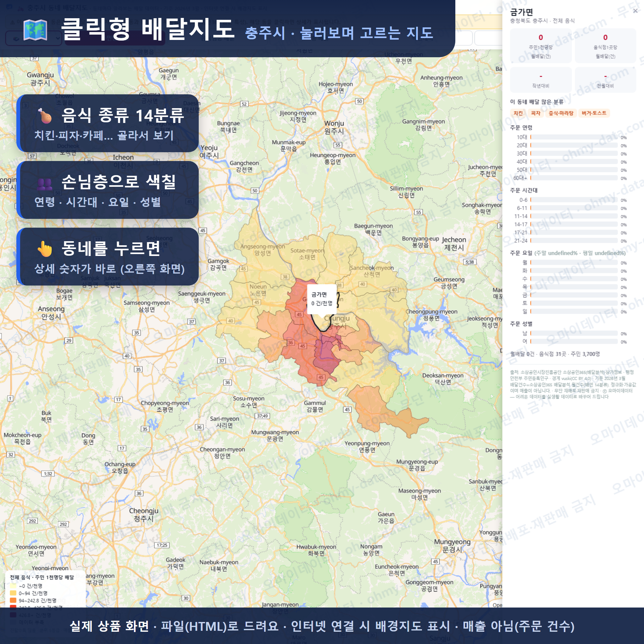Click the 주민1천명당 월배달 stat card
The width and height of the screenshot is (644, 644).
(541, 46)
